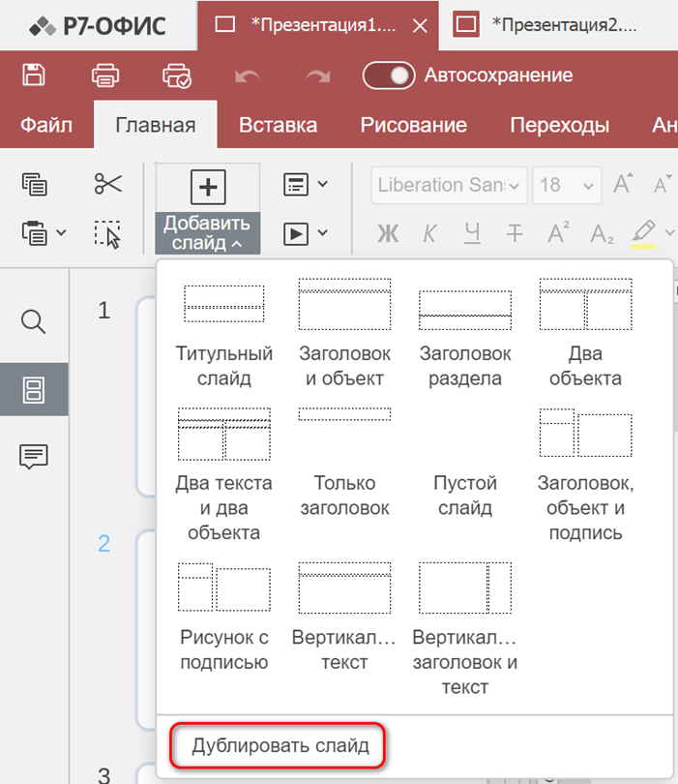Click the Paste clipboard icon

click(x=35, y=232)
